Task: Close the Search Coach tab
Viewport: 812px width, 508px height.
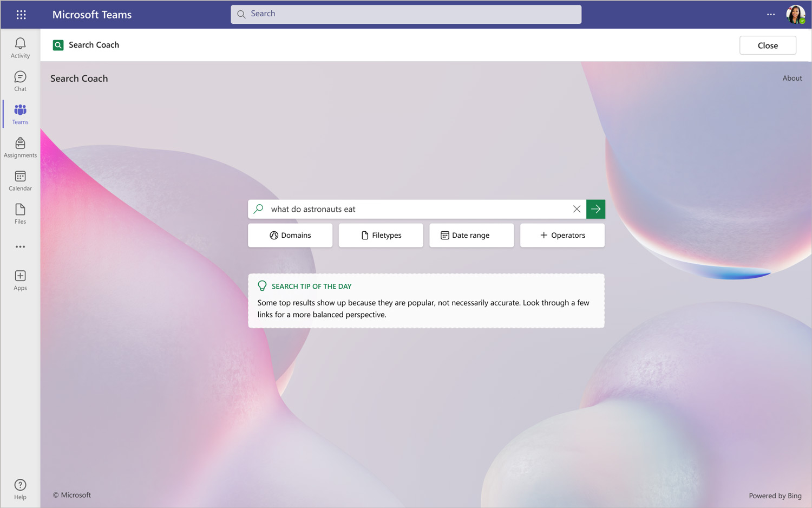Action: 768,45
